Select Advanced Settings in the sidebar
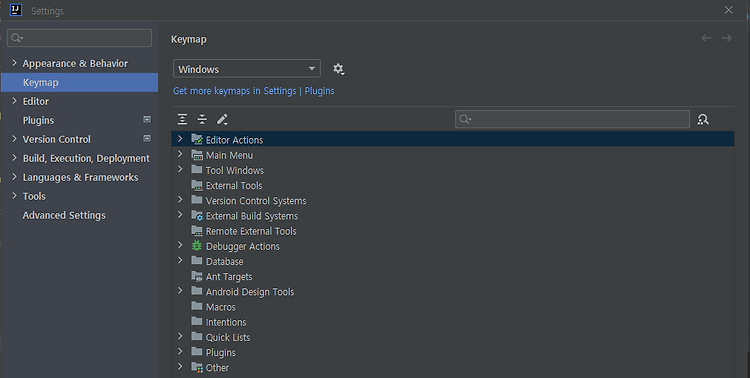 (x=64, y=215)
